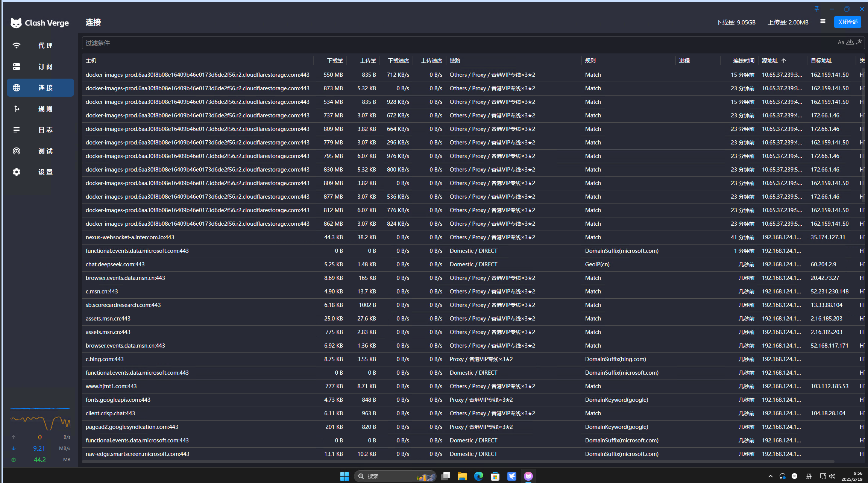Toggle sort arrow on 源地址 column
Image resolution: width=868 pixels, height=483 pixels.
click(x=784, y=61)
